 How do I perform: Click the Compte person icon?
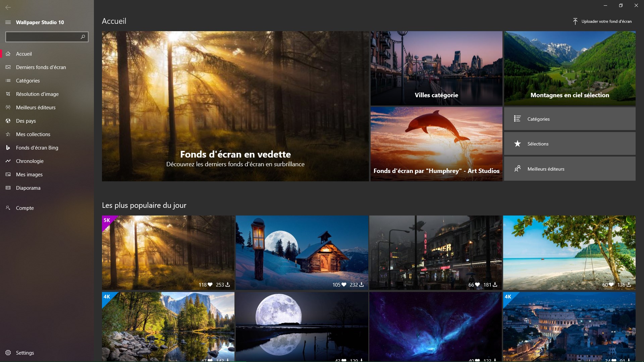click(x=8, y=208)
